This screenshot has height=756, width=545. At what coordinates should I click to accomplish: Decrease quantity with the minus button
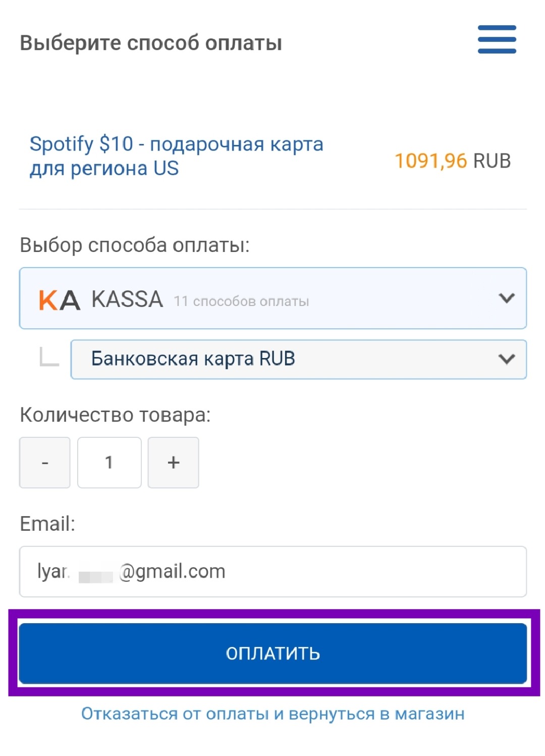pyautogui.click(x=45, y=463)
